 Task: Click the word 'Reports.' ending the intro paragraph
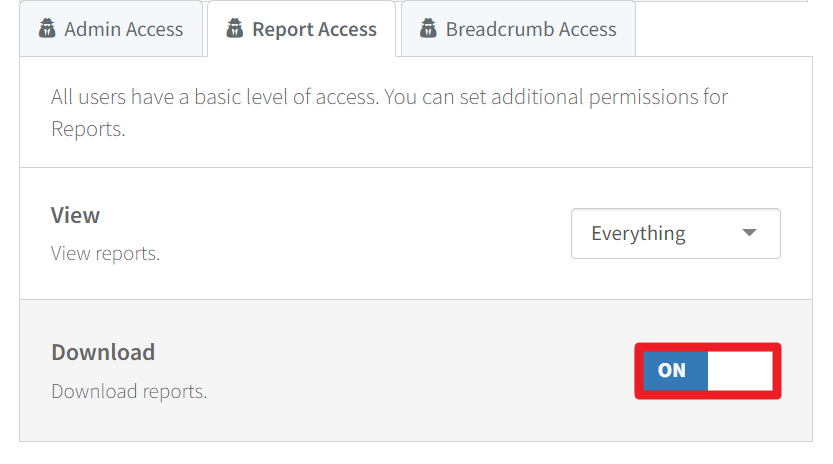click(x=88, y=129)
